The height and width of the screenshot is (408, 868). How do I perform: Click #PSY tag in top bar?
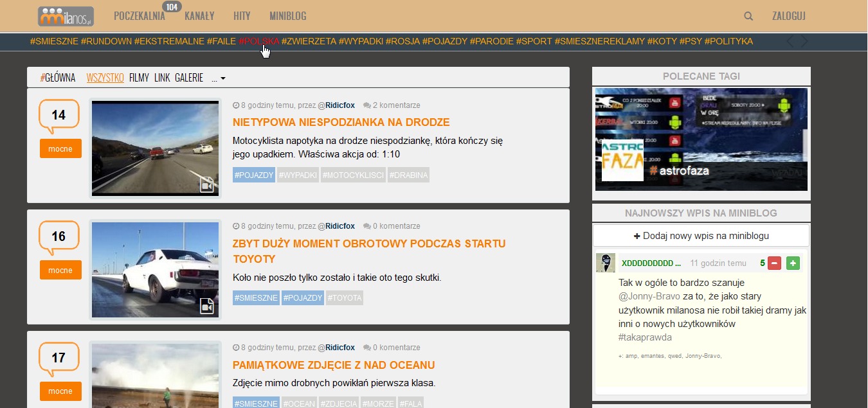tap(691, 41)
